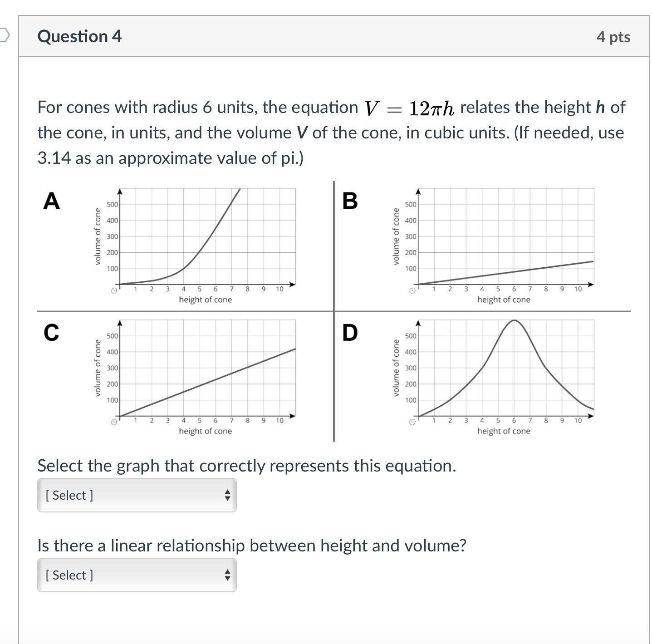This screenshot has width=652, height=644.
Task: Click the 4 pts score label
Action: [613, 37]
